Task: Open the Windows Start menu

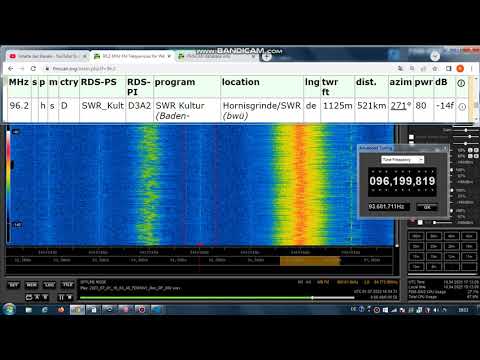Action: coord(9,309)
